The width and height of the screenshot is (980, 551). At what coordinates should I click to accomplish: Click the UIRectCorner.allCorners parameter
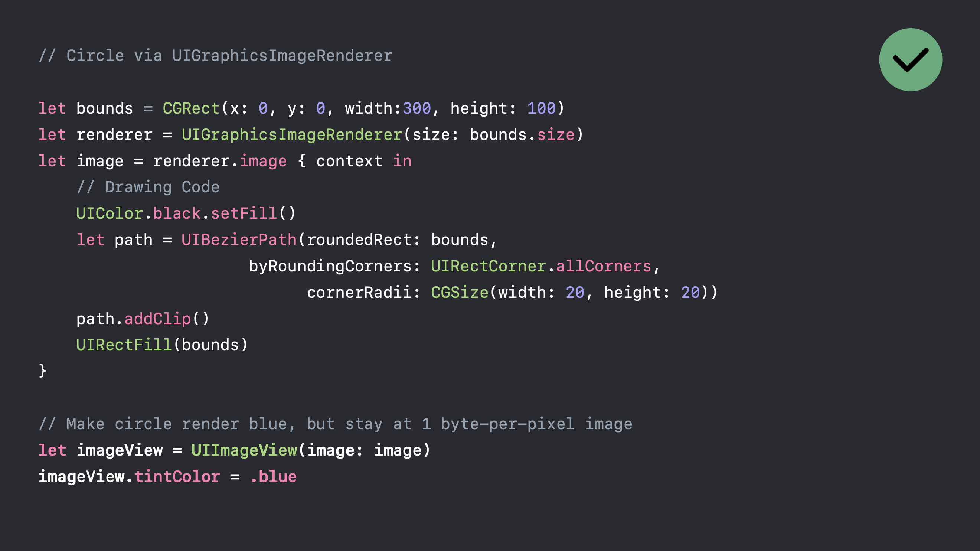[x=533, y=266]
